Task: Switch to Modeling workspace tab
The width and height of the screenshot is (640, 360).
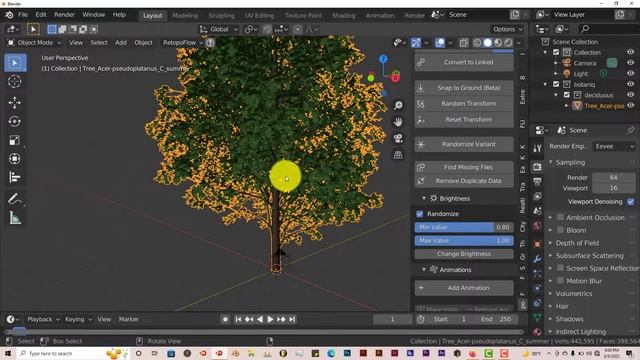Action: click(x=185, y=16)
